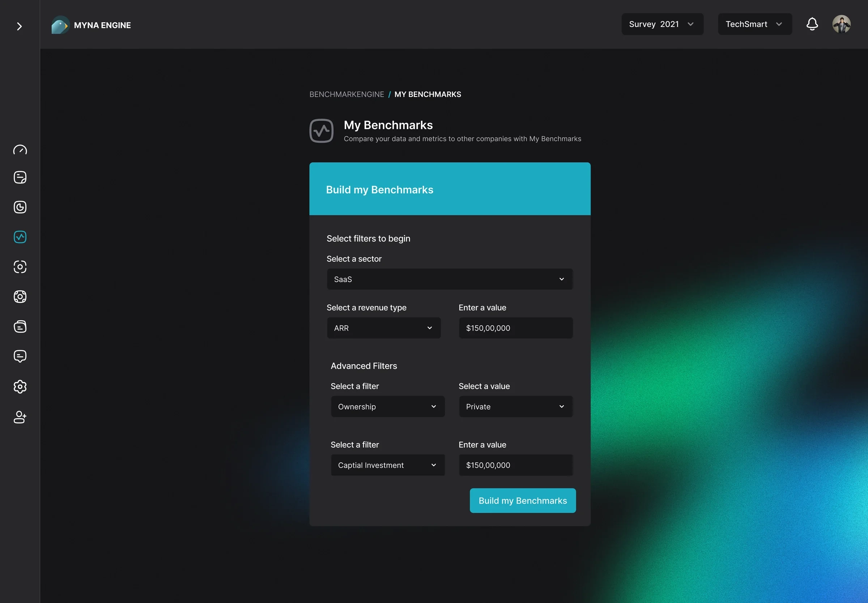The height and width of the screenshot is (603, 868).
Task: Click the Captial Investment value field
Action: [x=515, y=465]
